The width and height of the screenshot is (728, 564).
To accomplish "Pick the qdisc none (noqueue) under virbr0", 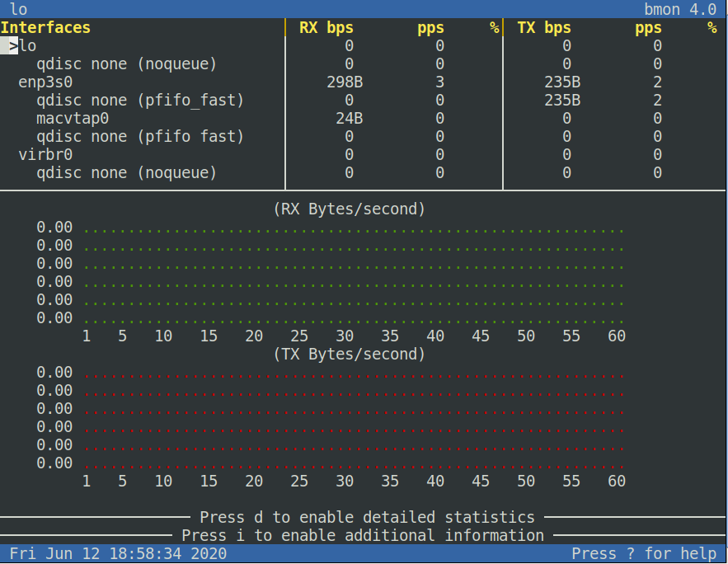I will pyautogui.click(x=126, y=173).
